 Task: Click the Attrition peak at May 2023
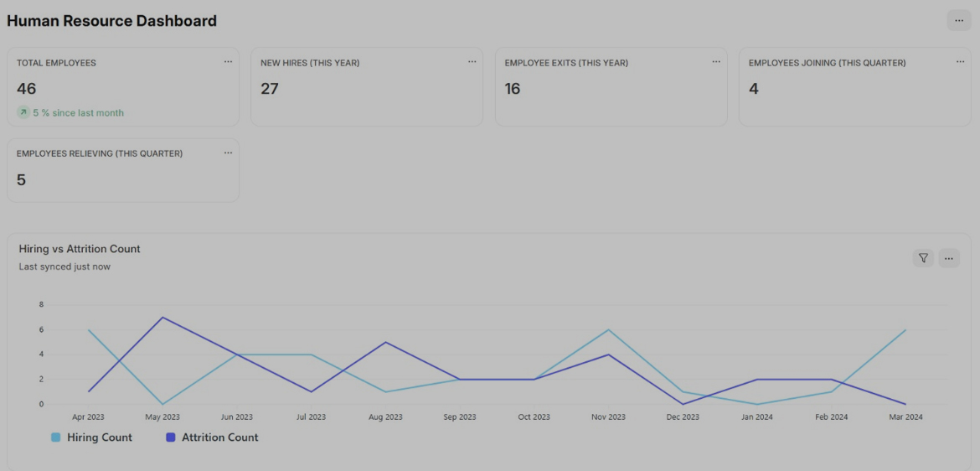[162, 318]
